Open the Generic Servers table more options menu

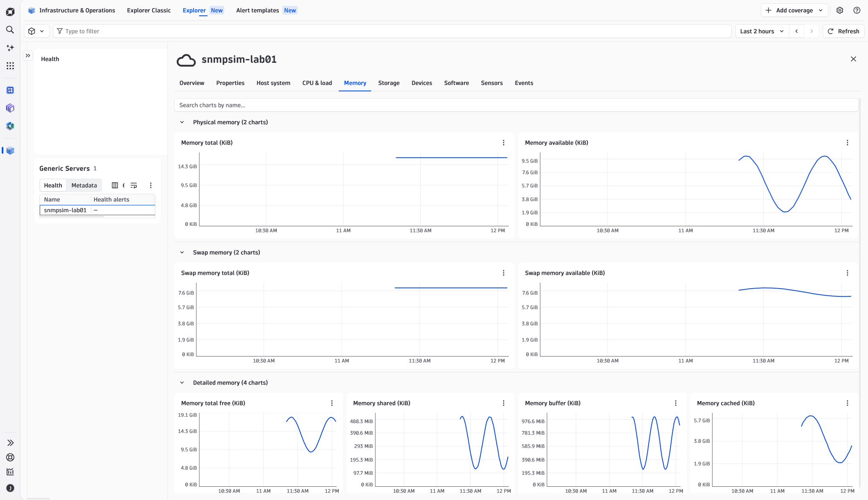click(150, 185)
